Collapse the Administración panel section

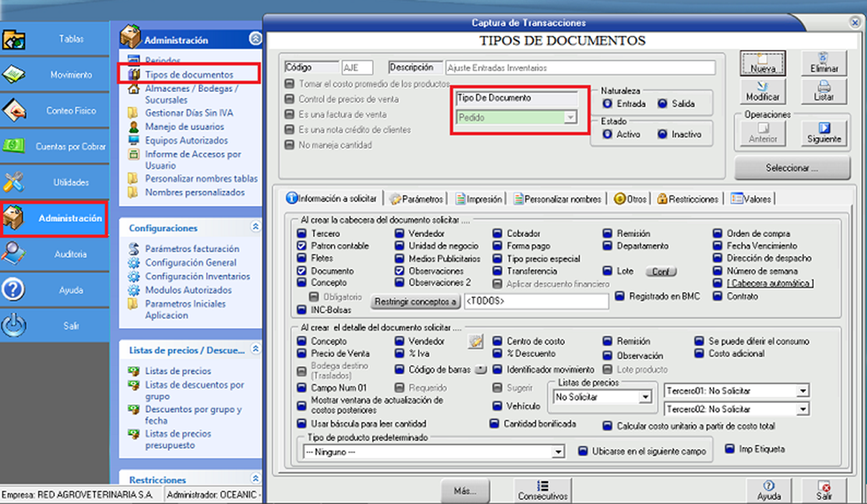pyautogui.click(x=255, y=38)
